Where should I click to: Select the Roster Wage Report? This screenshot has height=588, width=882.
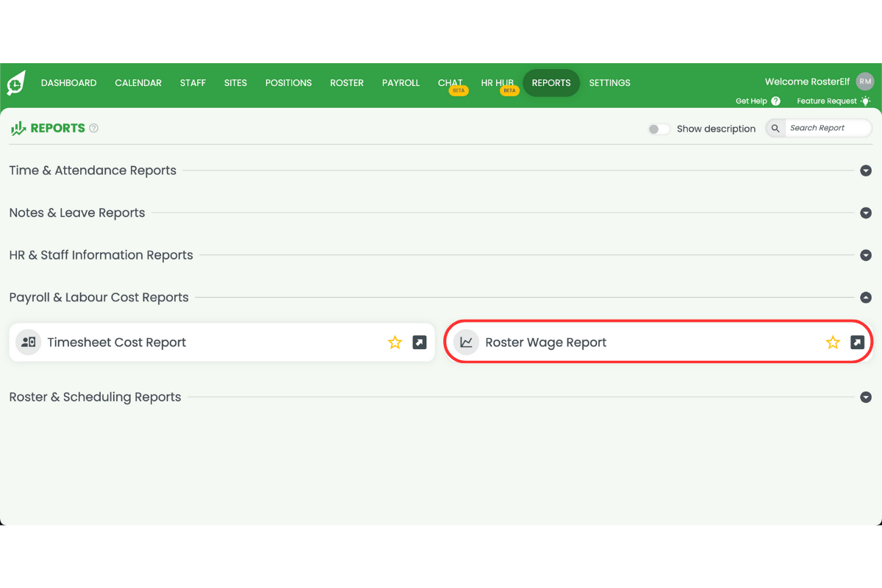pyautogui.click(x=545, y=342)
